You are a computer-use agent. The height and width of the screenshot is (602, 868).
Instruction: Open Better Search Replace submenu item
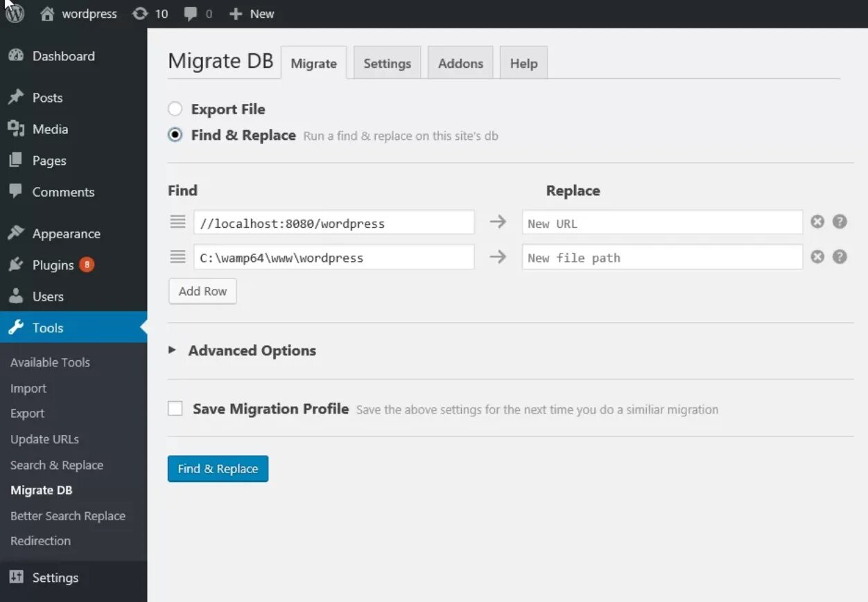[68, 516]
